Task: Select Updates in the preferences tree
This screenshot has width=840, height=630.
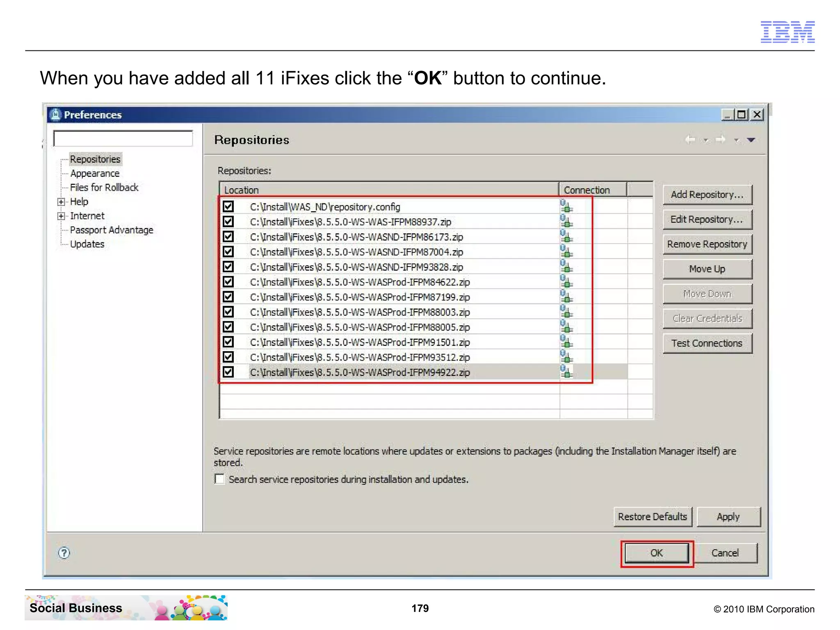Action: point(87,244)
